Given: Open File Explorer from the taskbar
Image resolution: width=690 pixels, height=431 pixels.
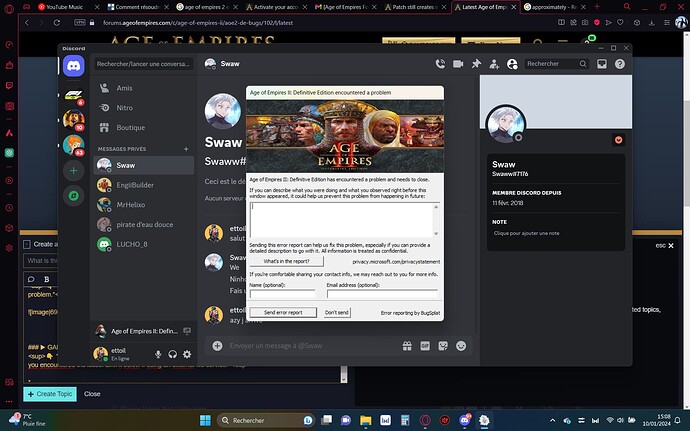Looking at the screenshot, I should pos(365,420).
